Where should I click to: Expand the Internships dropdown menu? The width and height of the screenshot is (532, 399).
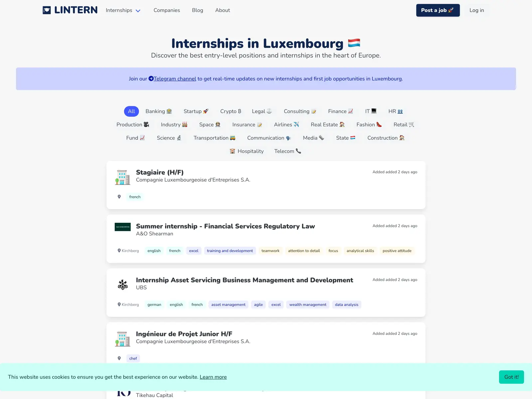pyautogui.click(x=123, y=10)
